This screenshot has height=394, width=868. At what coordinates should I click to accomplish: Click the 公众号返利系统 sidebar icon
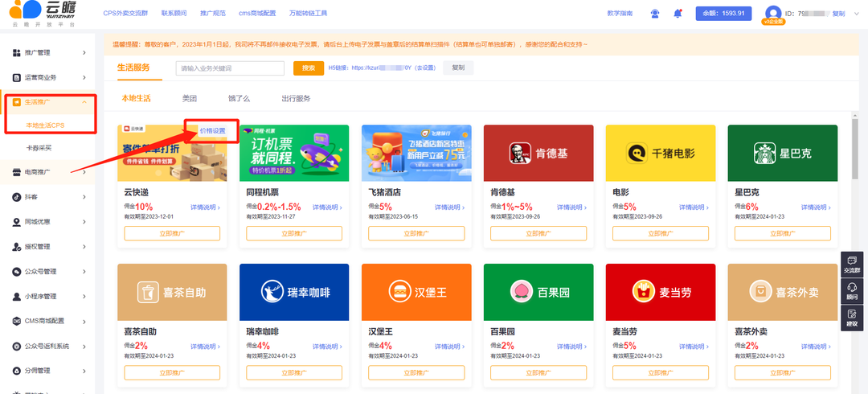[x=16, y=346]
